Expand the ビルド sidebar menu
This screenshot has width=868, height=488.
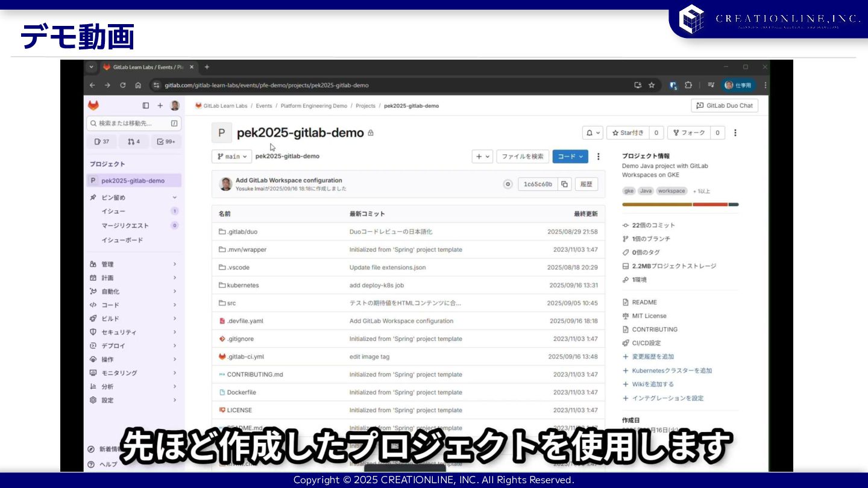(x=134, y=318)
